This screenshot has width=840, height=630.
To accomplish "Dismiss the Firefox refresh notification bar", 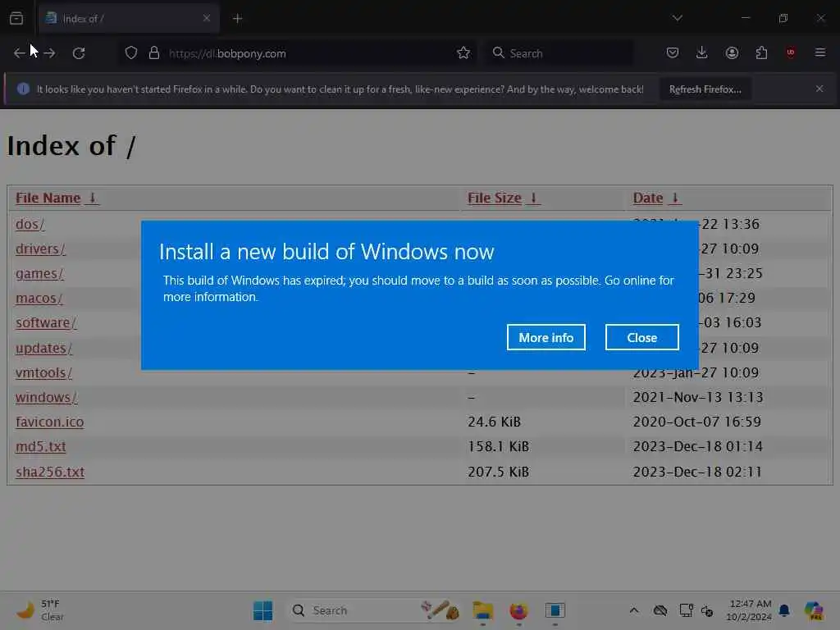I will point(819,89).
